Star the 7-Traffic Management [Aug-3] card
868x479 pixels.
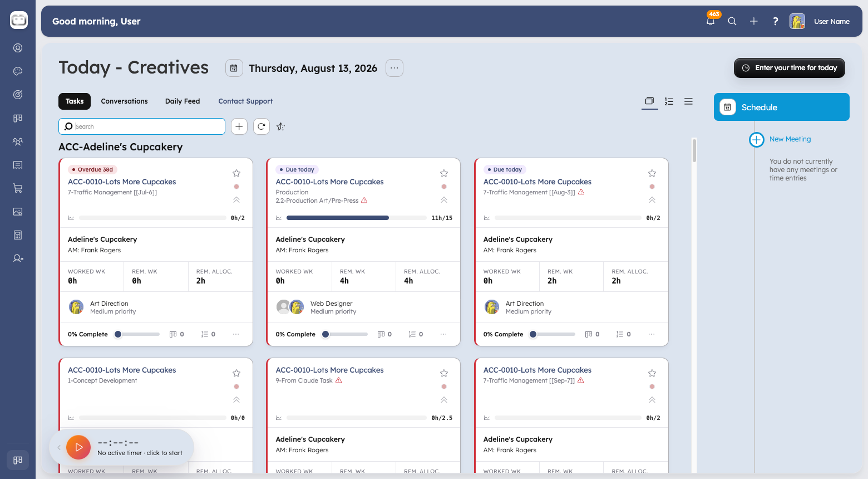652,173
